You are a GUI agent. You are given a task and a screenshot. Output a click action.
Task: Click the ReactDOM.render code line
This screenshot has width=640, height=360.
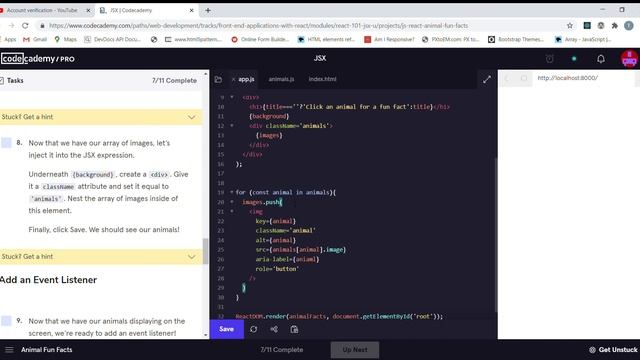339,316
